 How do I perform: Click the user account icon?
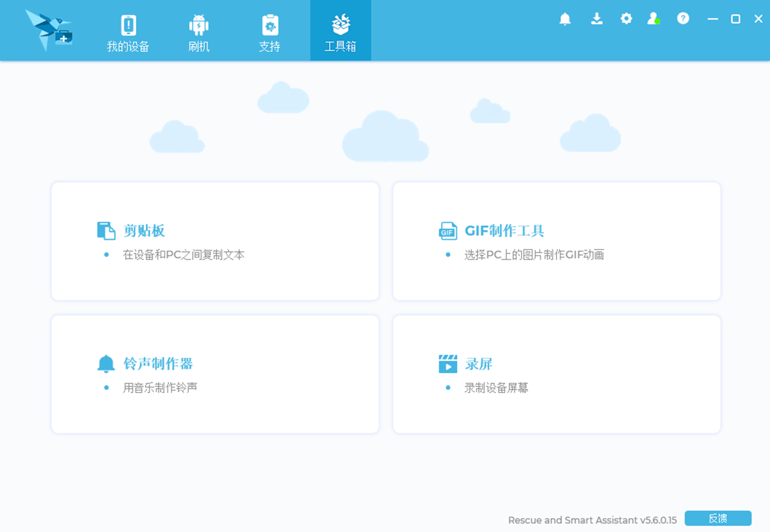coord(654,19)
